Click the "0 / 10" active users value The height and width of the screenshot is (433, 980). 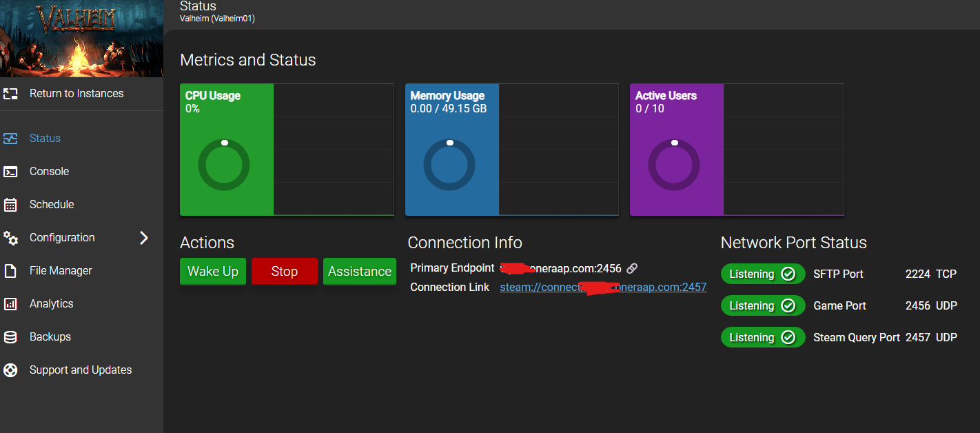click(650, 109)
